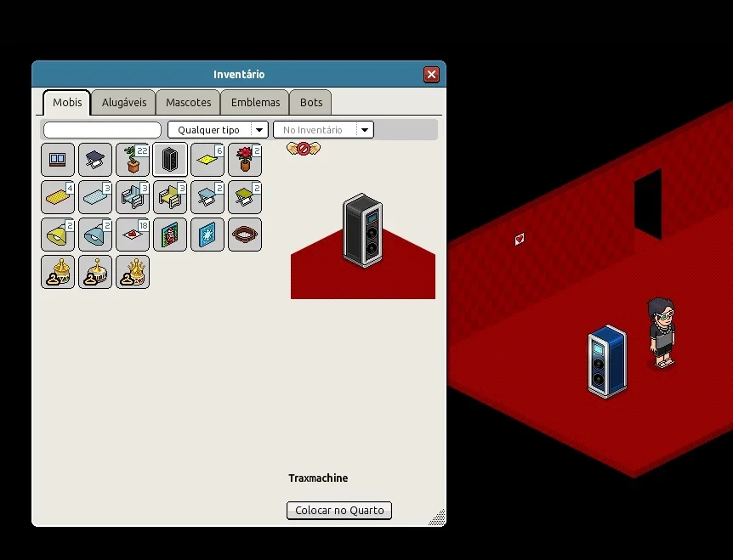Select the small yellow mat with count 6
The image size is (733, 560).
click(207, 160)
